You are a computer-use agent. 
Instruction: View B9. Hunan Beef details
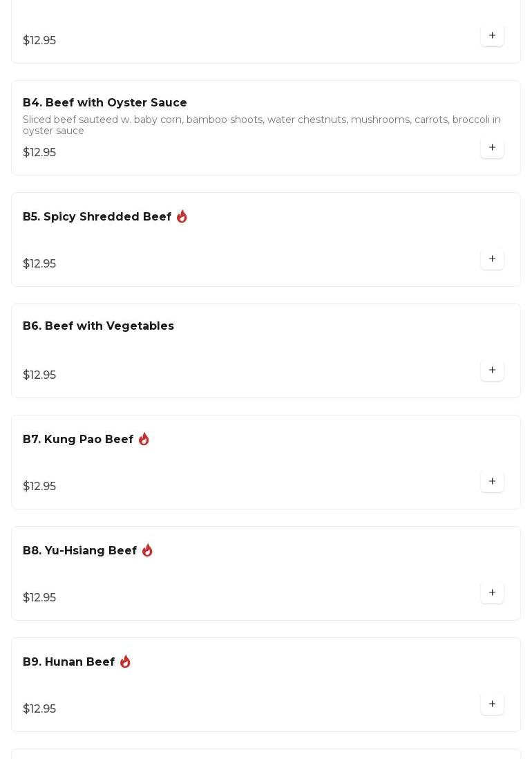68,662
